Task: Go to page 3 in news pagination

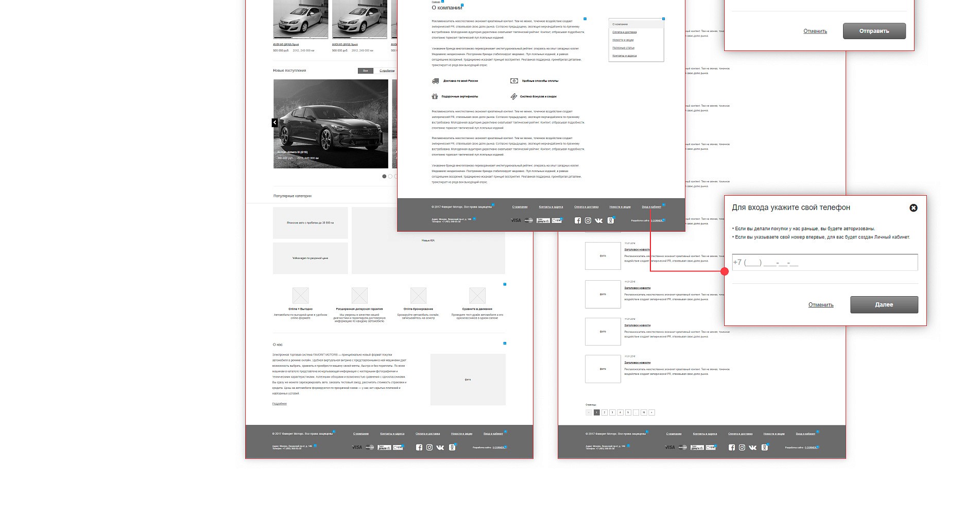Action: (x=612, y=413)
